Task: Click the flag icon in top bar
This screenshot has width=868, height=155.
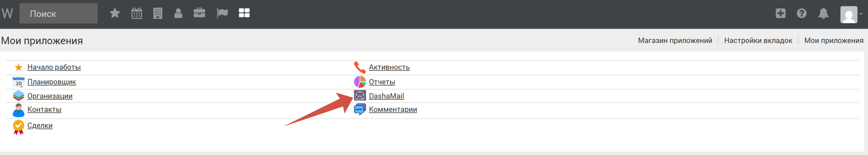Action: (x=222, y=14)
